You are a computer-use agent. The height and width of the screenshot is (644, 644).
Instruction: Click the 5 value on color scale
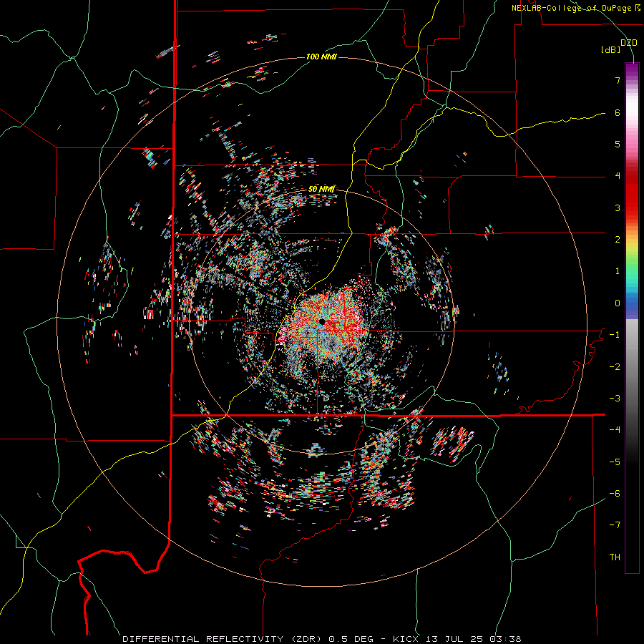(618, 144)
